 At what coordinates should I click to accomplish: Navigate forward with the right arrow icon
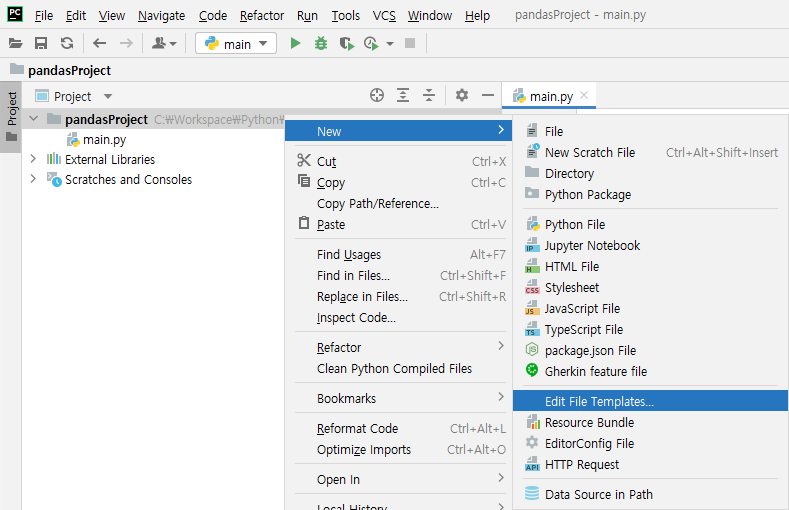[126, 44]
